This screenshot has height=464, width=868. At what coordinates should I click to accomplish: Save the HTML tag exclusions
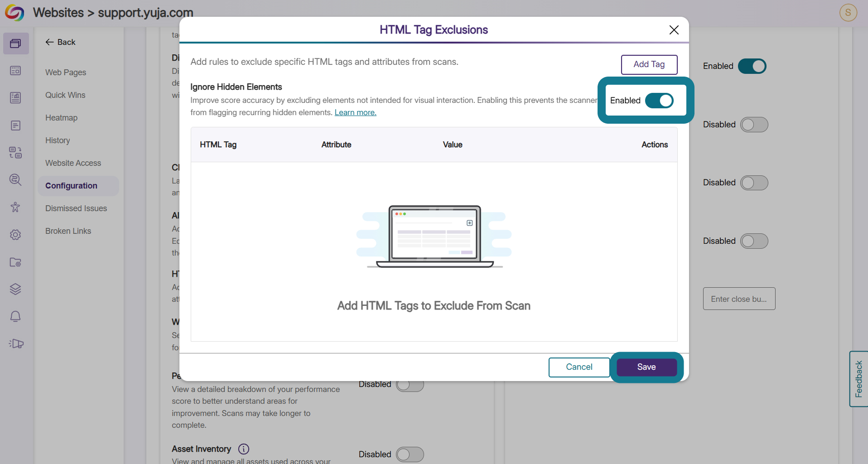(x=646, y=367)
